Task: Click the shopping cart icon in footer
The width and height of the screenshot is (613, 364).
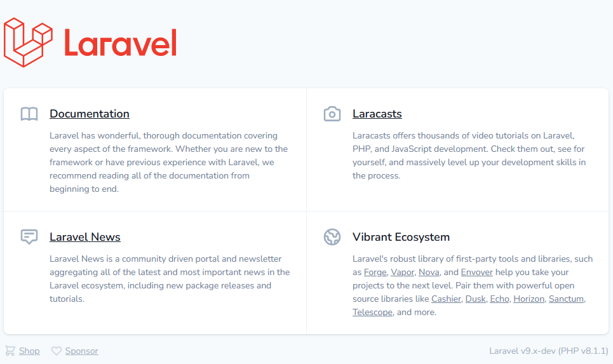Action: pyautogui.click(x=10, y=351)
